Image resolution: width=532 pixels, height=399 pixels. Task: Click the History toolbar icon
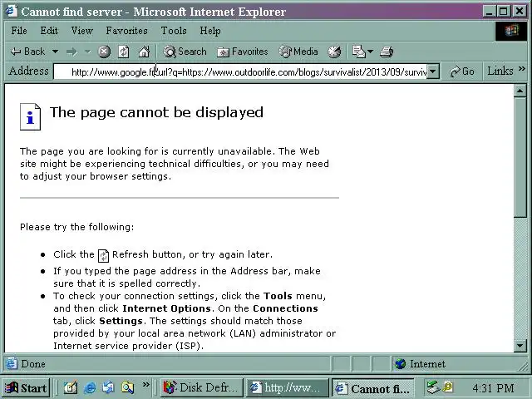334,52
